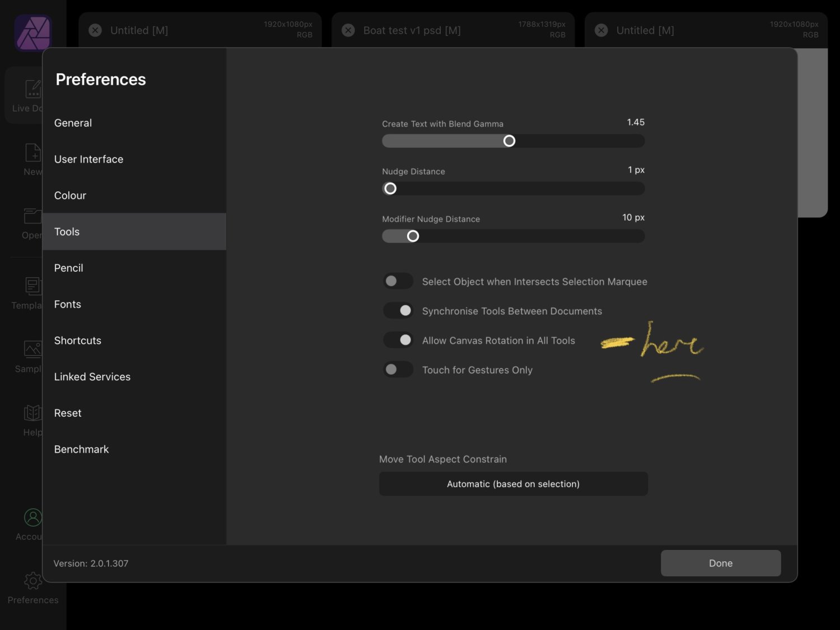
Task: Open the Live Docs panel icon
Action: [x=32, y=88]
